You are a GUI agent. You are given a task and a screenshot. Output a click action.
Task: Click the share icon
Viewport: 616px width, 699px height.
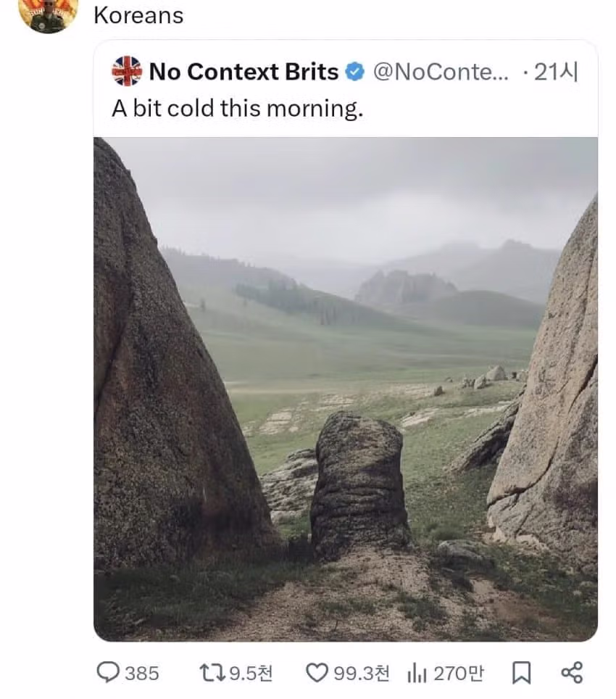coord(572,673)
